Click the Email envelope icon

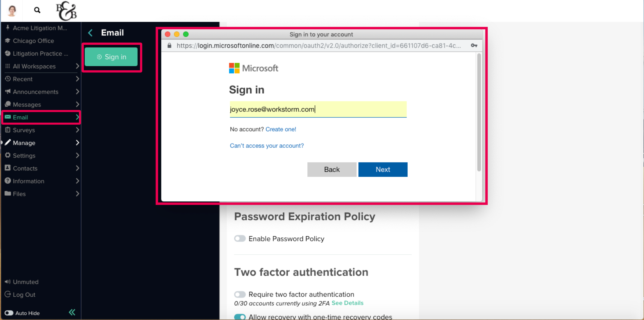click(8, 117)
